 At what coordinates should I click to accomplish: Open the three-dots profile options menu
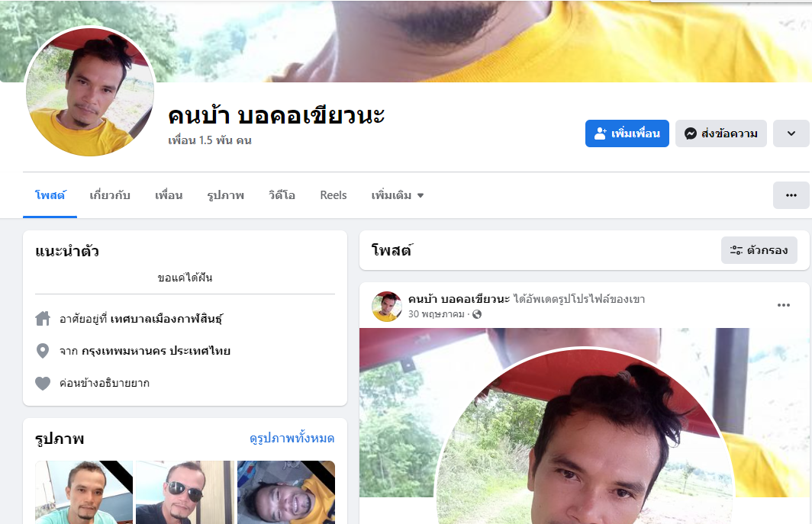tap(791, 195)
